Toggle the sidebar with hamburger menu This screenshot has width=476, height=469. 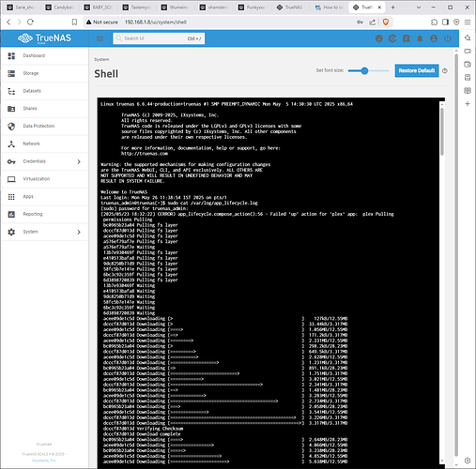pos(100,38)
